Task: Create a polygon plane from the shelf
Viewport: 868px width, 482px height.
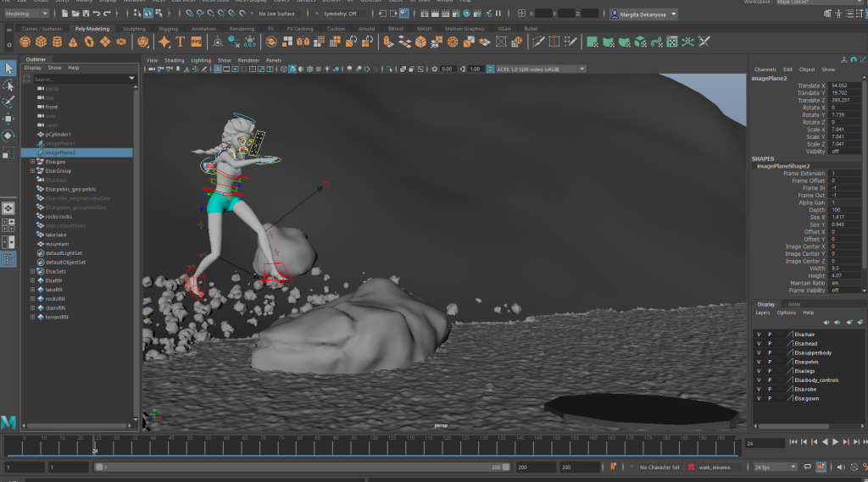Action: click(x=105, y=42)
